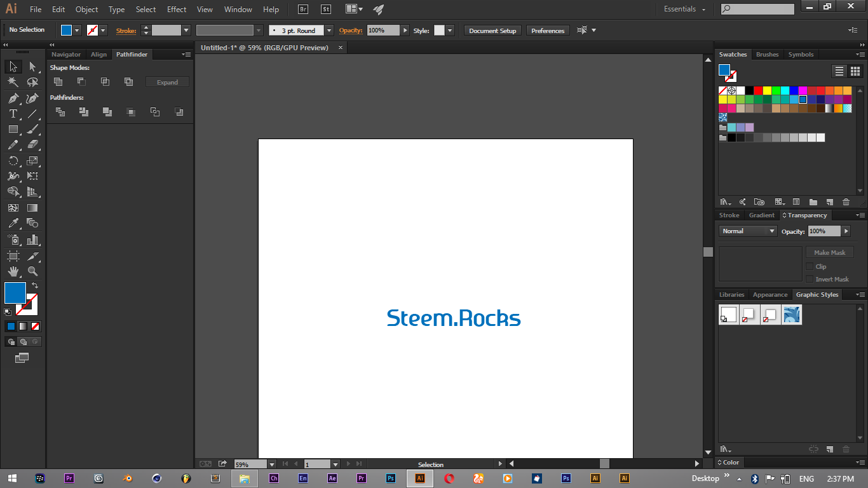Select the Rotate tool
Screen dimensions: 868x488
tap(13, 161)
